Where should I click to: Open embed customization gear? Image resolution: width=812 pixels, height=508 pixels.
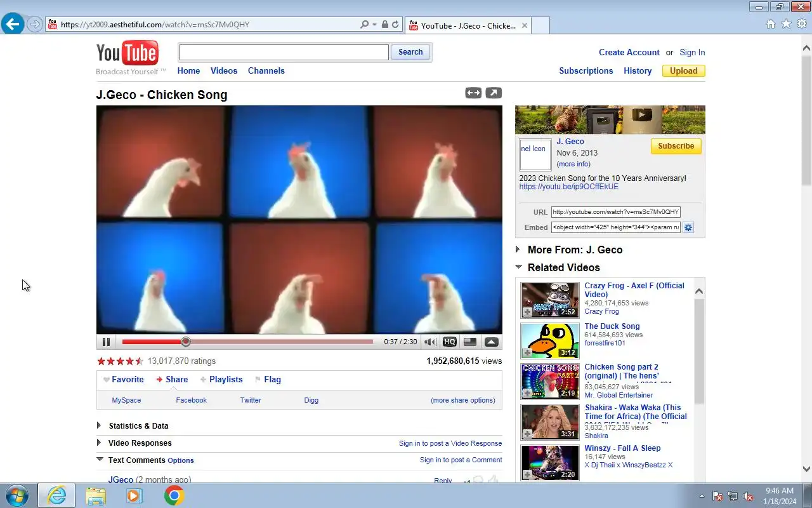[x=688, y=227]
